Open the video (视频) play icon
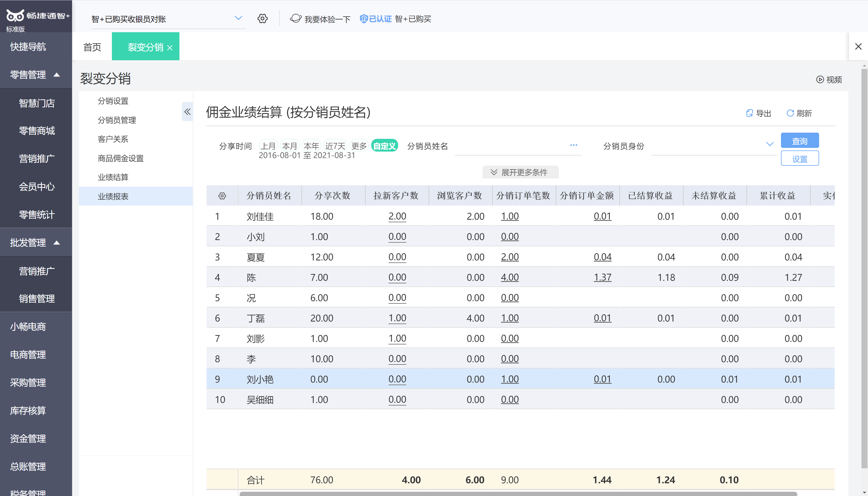This screenshot has width=868, height=496. (820, 79)
